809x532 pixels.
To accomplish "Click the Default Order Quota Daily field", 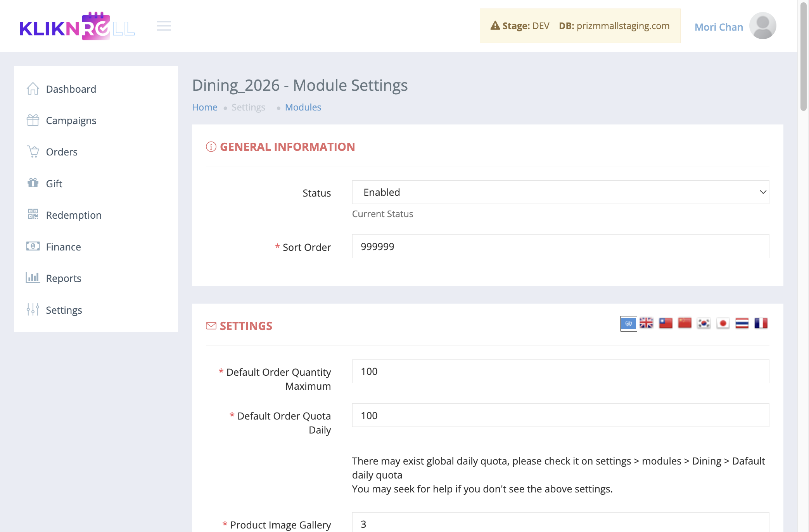I will pyautogui.click(x=560, y=415).
